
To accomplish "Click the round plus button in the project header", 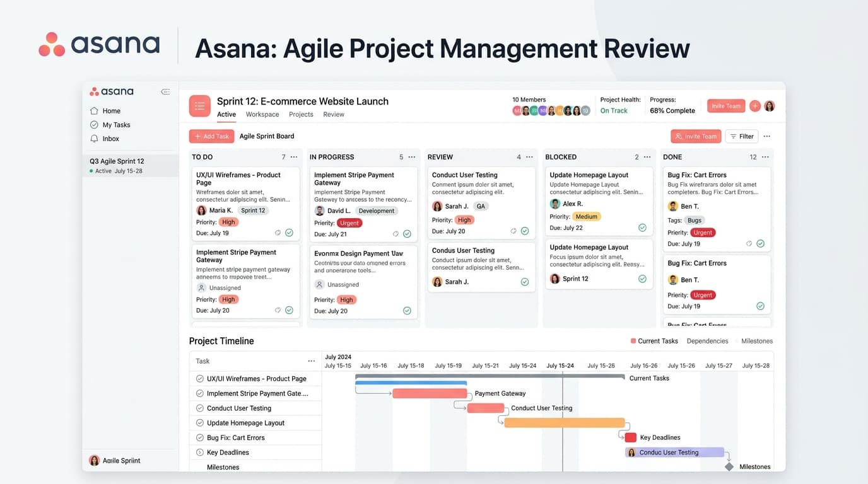I will pos(755,106).
